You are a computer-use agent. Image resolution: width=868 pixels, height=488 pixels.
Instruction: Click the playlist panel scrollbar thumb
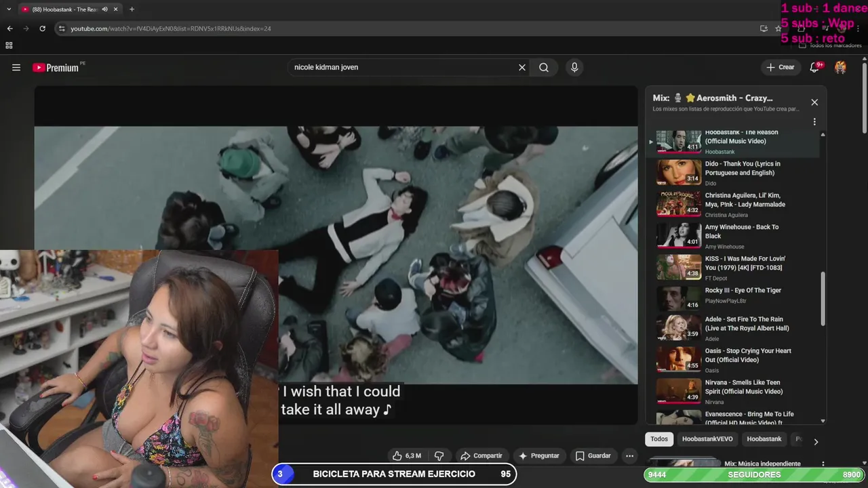pyautogui.click(x=823, y=300)
